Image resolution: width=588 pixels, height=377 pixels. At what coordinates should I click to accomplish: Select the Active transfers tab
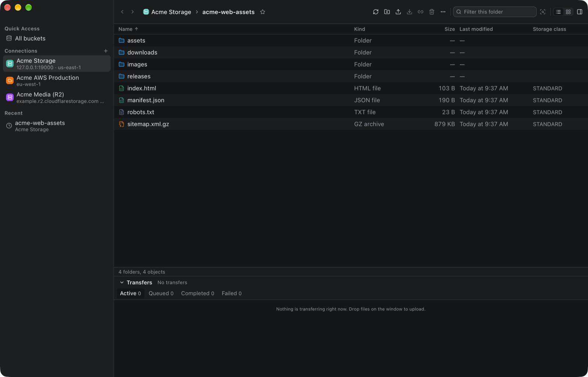[130, 293]
